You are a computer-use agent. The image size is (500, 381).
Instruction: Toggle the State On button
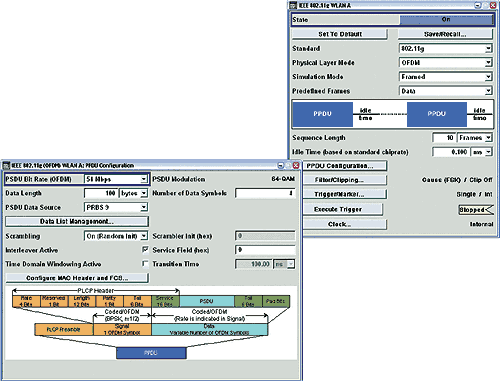pos(446,20)
